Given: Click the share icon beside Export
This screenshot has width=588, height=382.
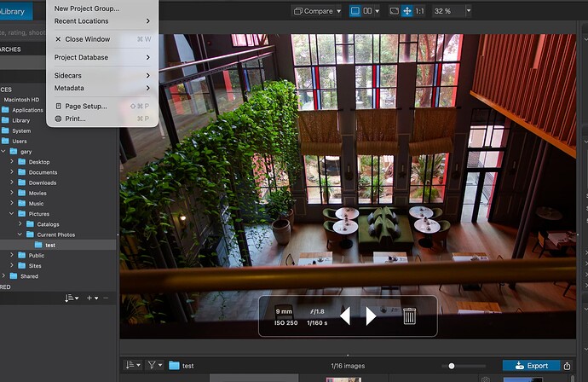Looking at the screenshot, I should [x=568, y=366].
